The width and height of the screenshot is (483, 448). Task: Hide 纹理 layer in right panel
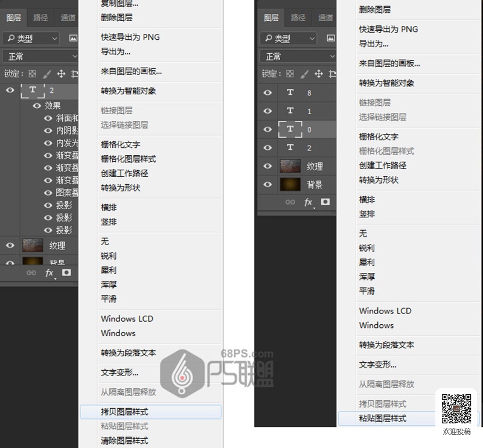pyautogui.click(x=267, y=166)
